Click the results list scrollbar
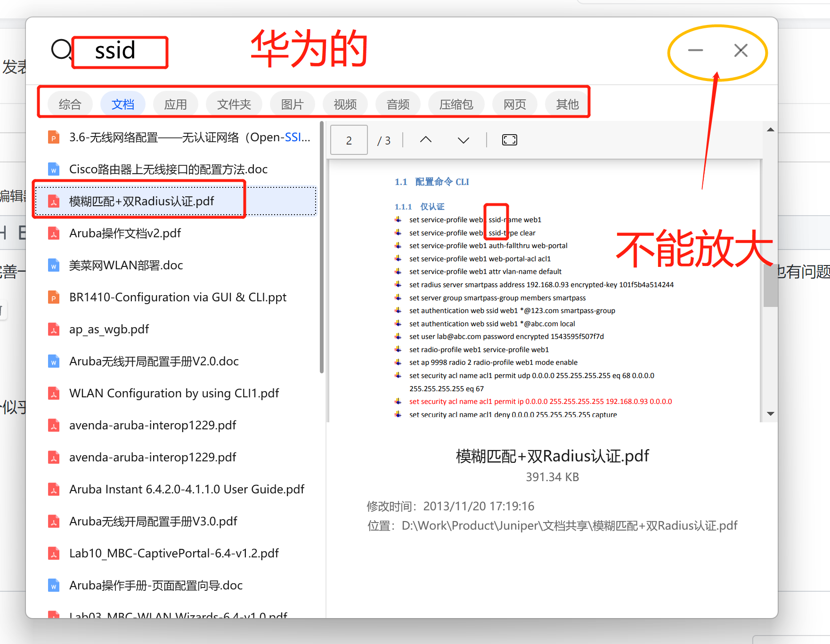The image size is (830, 644). click(x=322, y=247)
